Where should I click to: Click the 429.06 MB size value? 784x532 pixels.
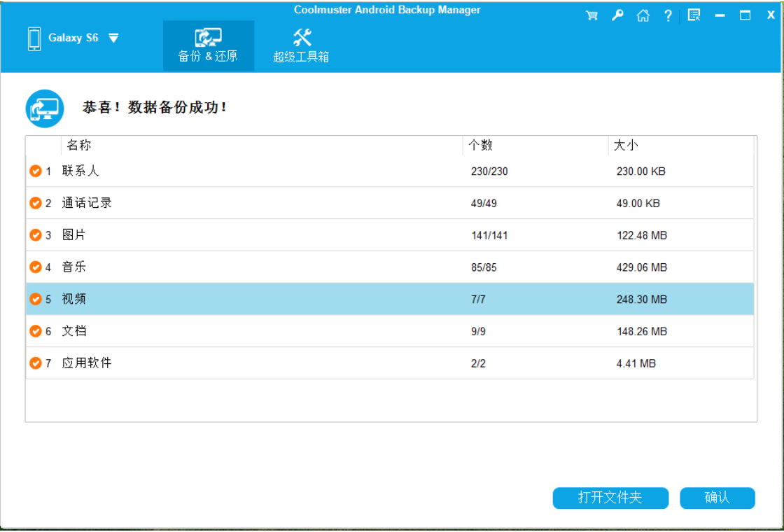tap(642, 267)
